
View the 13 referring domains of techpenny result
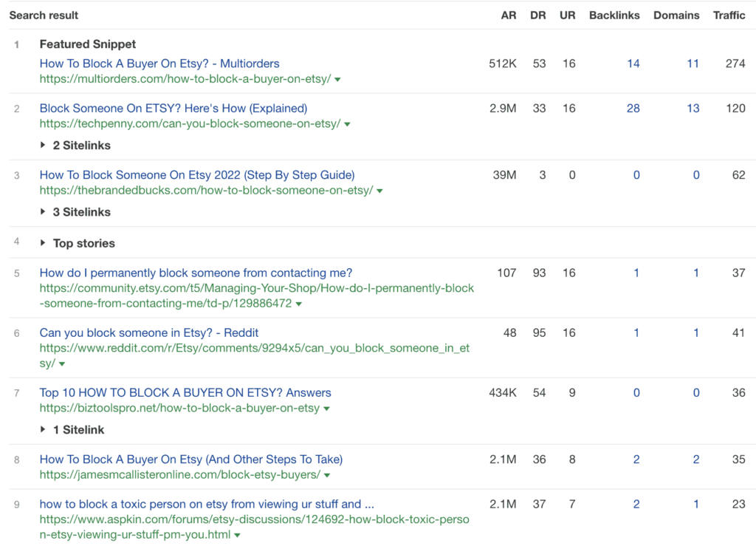coord(693,108)
